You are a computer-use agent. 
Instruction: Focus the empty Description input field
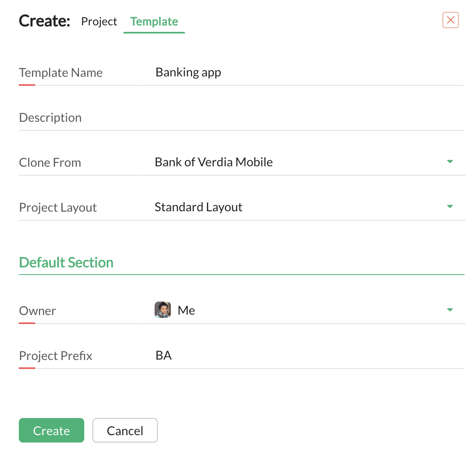303,118
